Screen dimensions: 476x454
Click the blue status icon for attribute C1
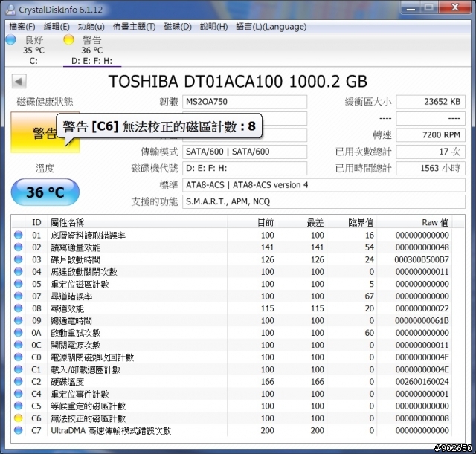pos(18,369)
